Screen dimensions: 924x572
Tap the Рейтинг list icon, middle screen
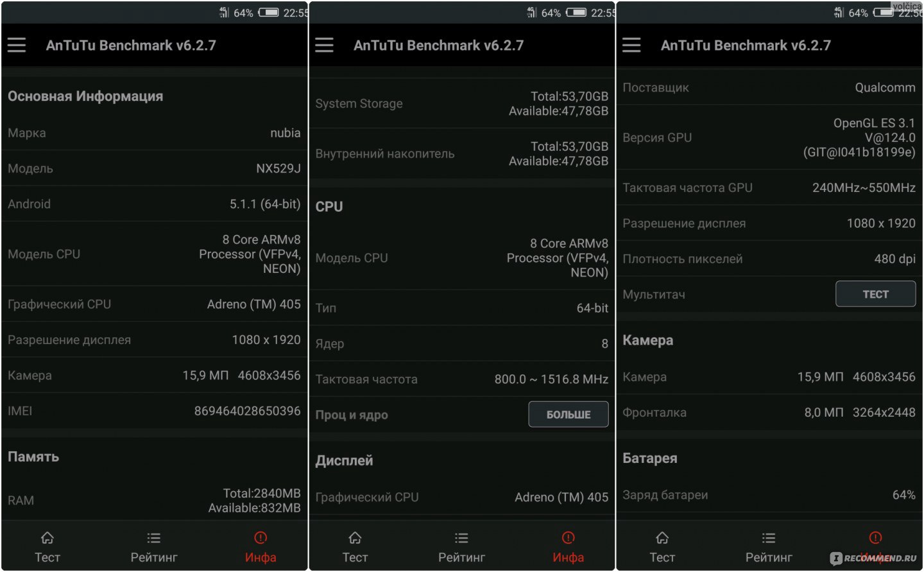[461, 538]
